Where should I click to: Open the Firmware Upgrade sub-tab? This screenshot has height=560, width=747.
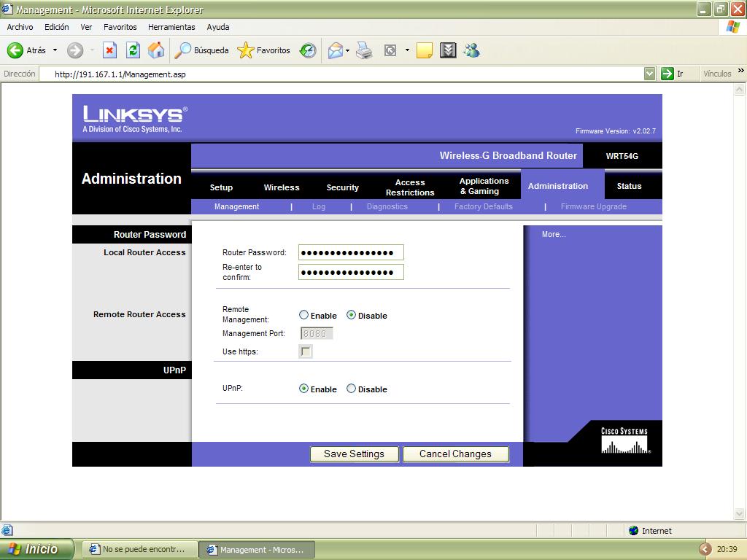594,206
